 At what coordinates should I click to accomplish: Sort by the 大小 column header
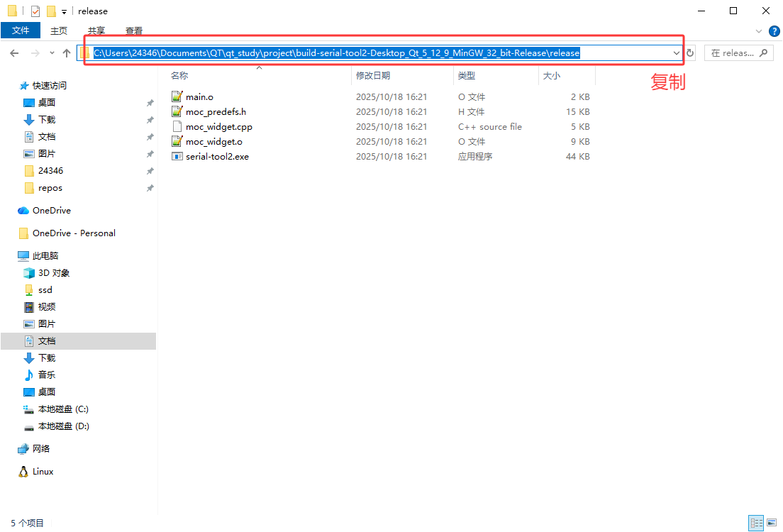coord(552,75)
